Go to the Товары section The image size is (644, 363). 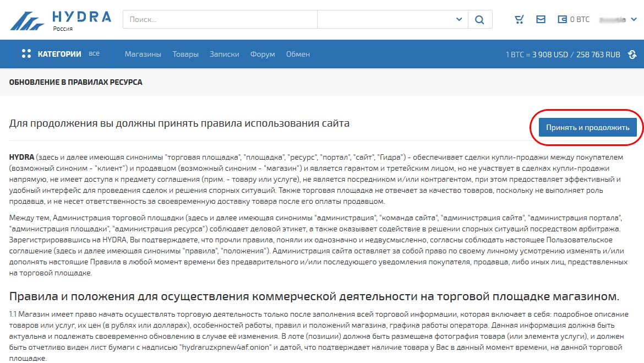[185, 55]
